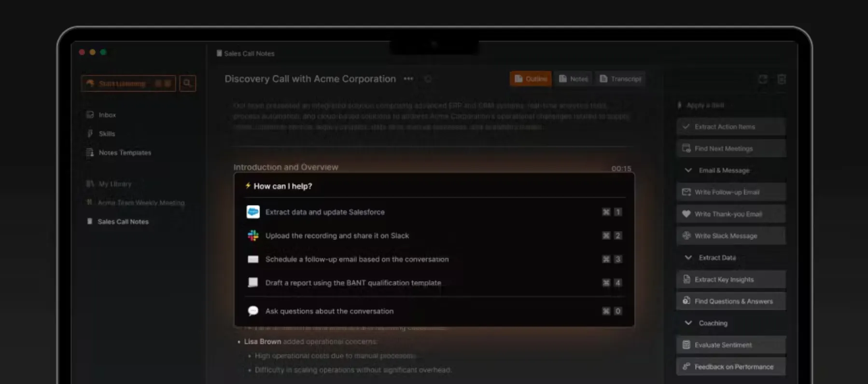Click the Introduction and Overview heading

[x=286, y=167]
